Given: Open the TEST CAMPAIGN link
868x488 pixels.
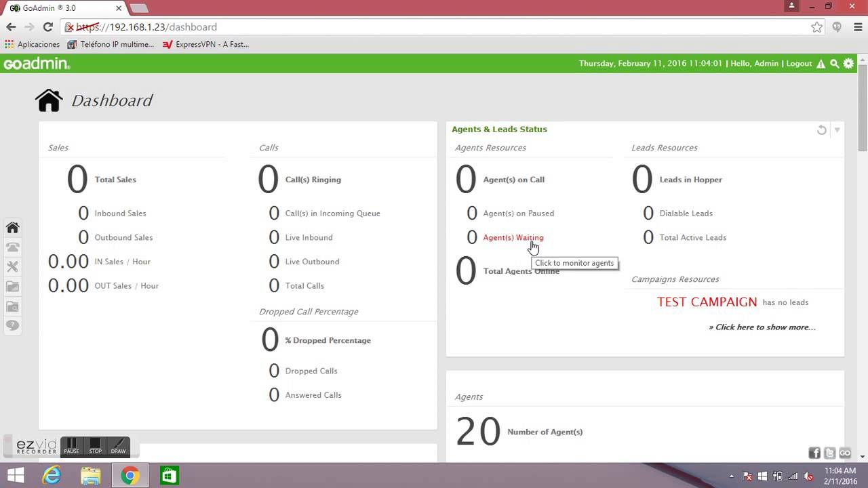Looking at the screenshot, I should click(707, 302).
